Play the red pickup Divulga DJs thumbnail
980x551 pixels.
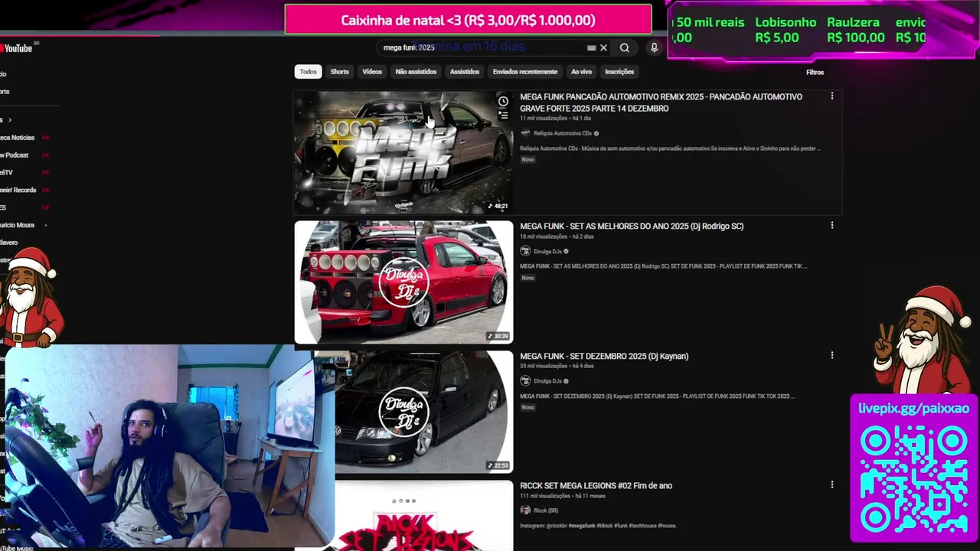403,282
